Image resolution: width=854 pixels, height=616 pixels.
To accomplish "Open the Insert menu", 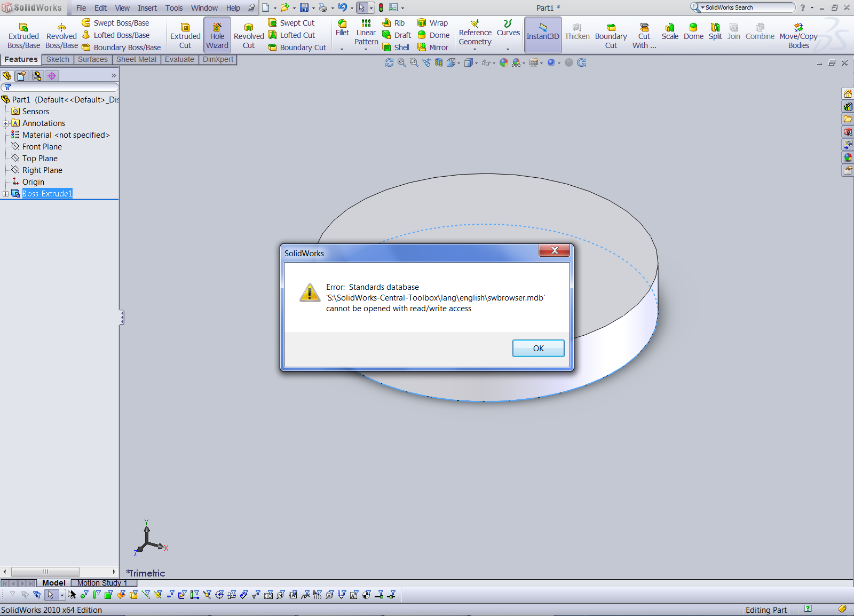I will click(147, 8).
